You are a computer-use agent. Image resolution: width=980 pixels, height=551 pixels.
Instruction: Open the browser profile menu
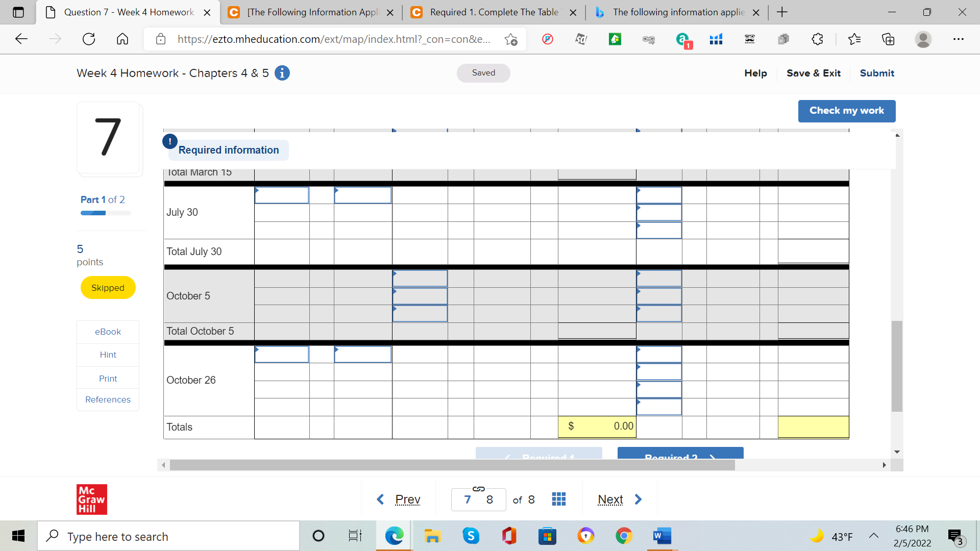click(924, 39)
